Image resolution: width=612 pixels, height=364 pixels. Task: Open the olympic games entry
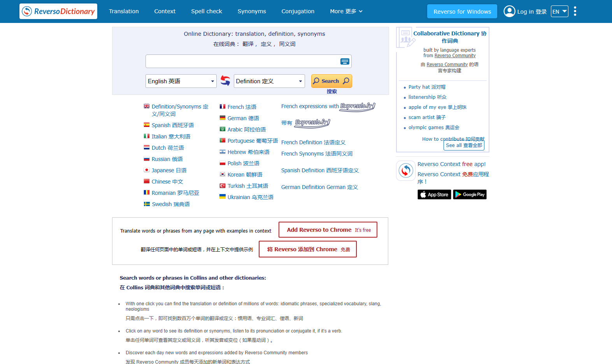coord(434,128)
